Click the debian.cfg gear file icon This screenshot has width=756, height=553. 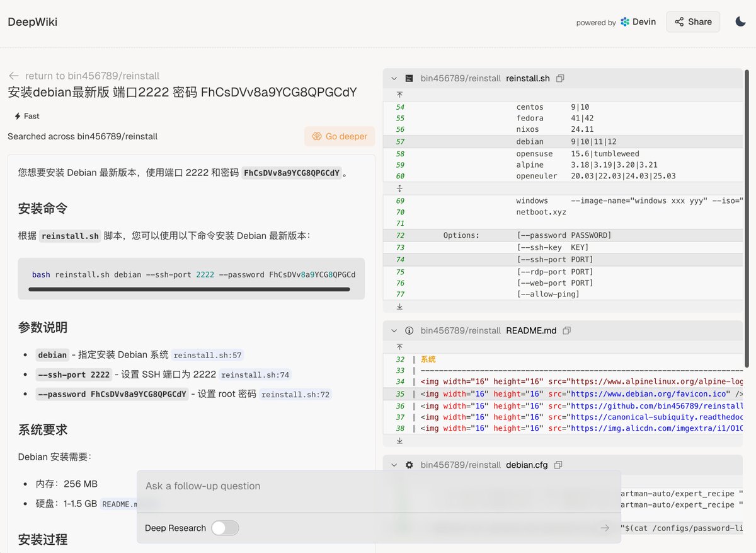pos(409,465)
